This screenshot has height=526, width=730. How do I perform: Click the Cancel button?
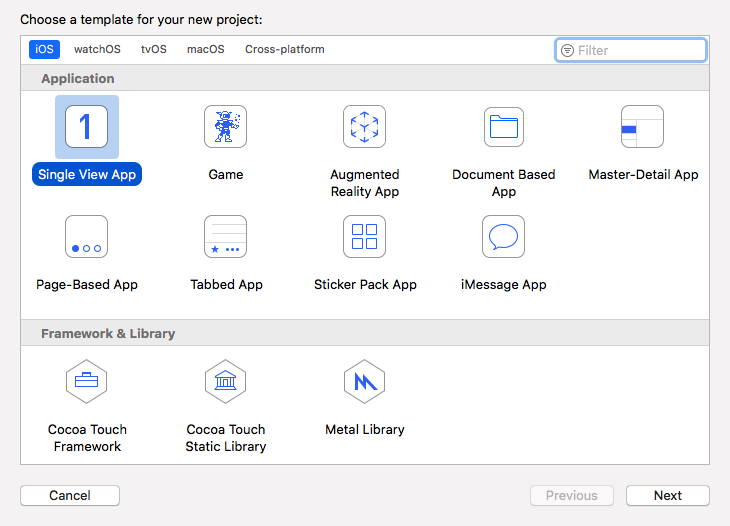(x=70, y=495)
